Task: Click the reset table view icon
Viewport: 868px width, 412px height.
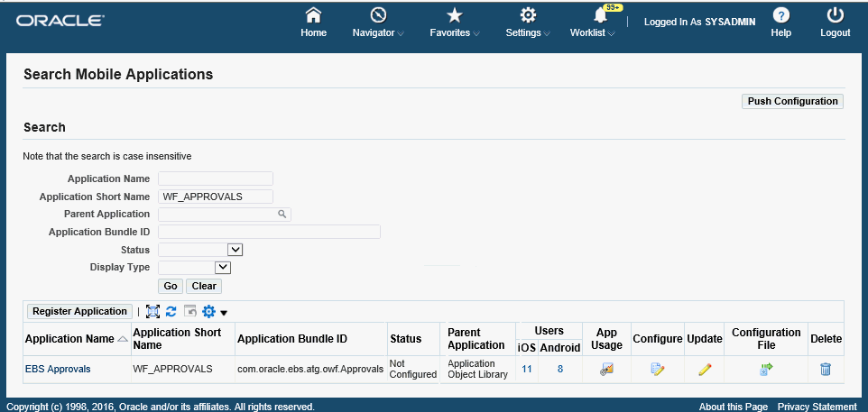Action: click(189, 312)
